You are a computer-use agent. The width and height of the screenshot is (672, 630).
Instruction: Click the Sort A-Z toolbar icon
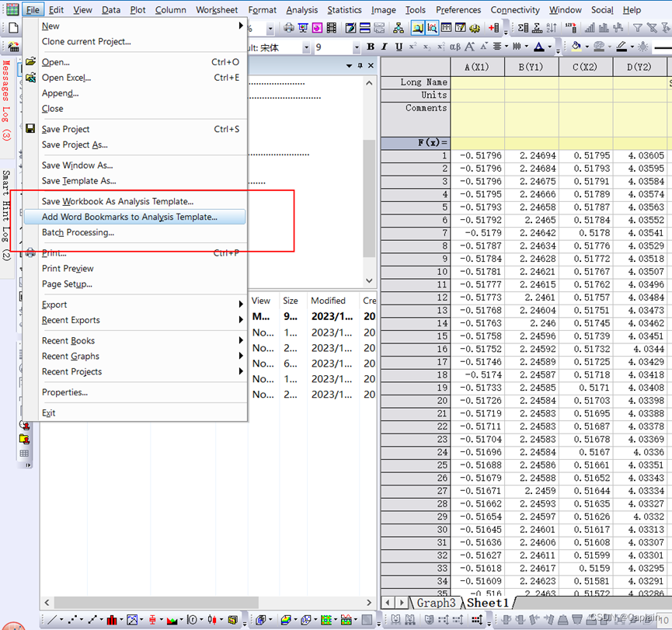(x=552, y=28)
